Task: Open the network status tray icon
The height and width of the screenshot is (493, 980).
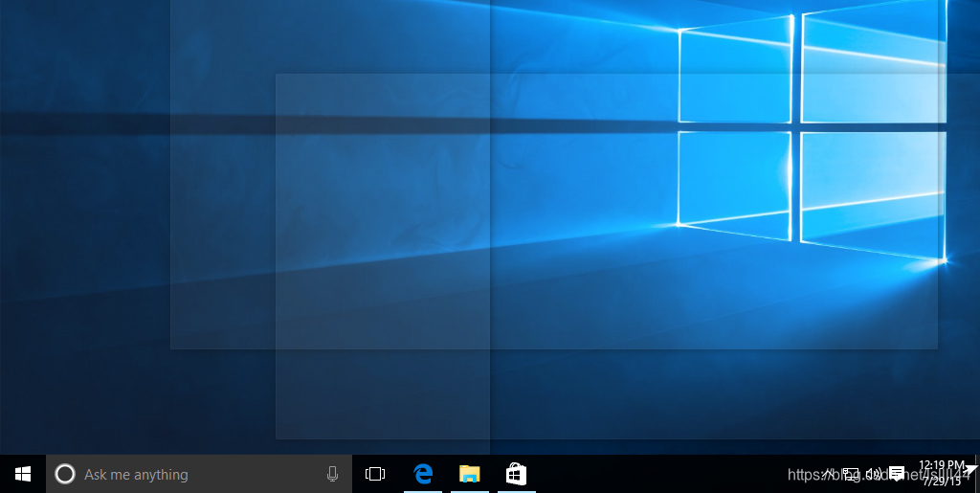Action: 851,474
